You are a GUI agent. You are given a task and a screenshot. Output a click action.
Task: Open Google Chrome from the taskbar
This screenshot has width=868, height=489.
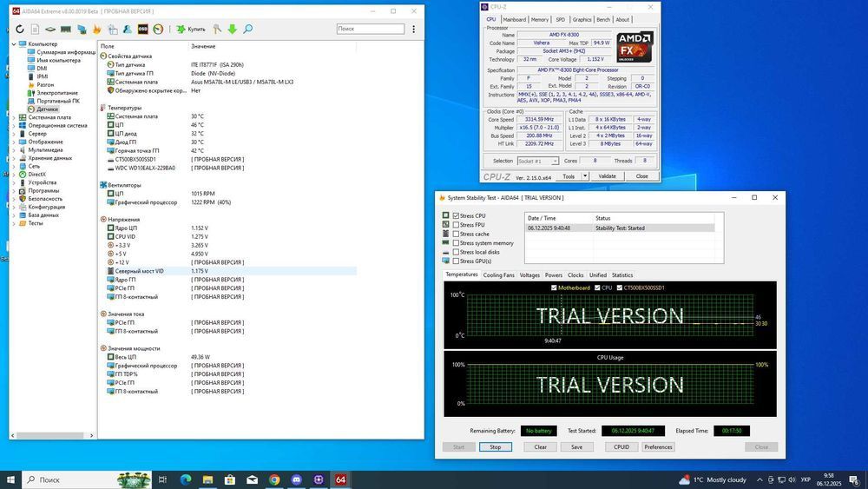pyautogui.click(x=274, y=479)
